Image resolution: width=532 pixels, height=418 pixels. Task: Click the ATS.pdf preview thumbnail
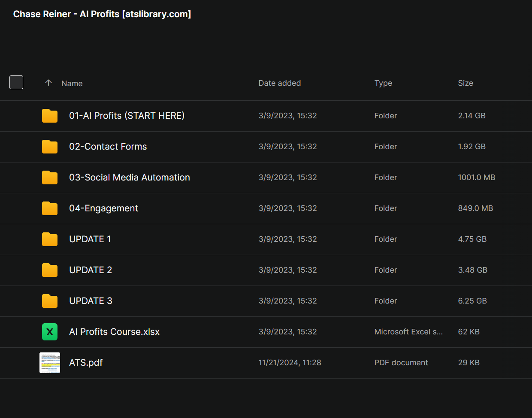click(50, 363)
